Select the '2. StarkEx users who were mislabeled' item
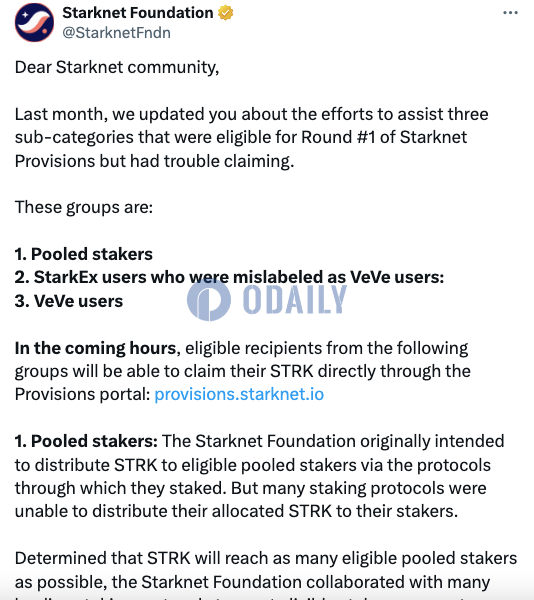This screenshot has width=534, height=600. click(230, 277)
